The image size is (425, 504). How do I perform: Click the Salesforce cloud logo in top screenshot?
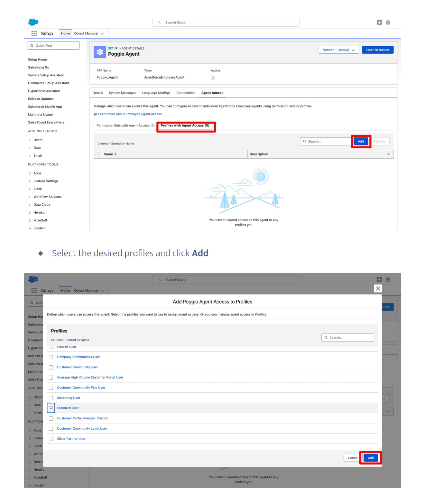pyautogui.click(x=33, y=22)
